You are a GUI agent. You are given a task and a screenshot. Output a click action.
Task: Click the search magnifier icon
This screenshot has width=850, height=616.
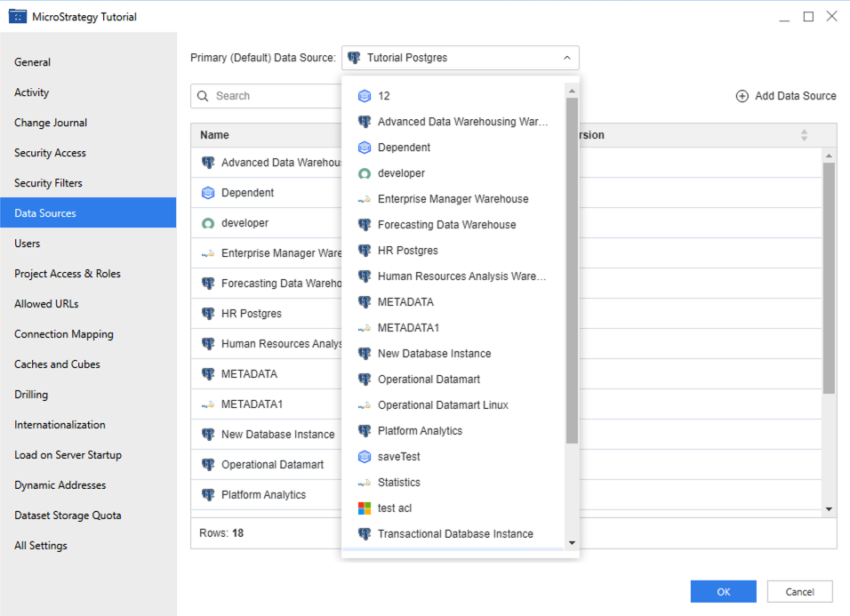pyautogui.click(x=203, y=96)
